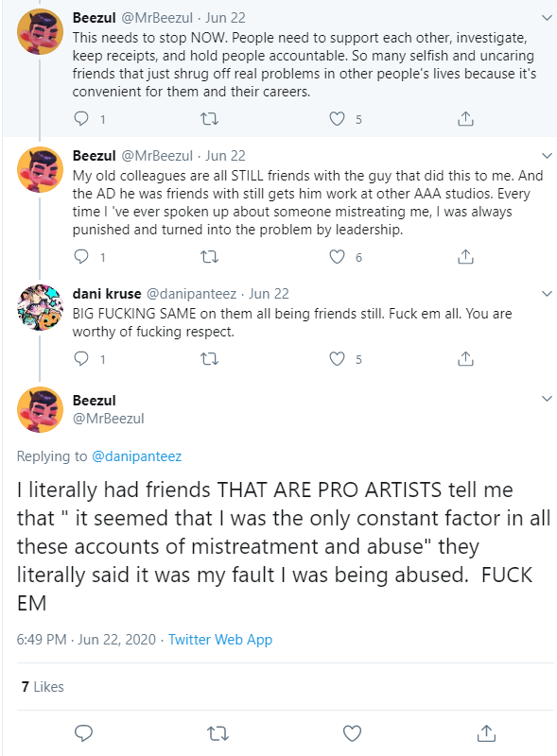Open dani kruse's profile avatar
This screenshot has height=756, width=557.
click(40, 307)
